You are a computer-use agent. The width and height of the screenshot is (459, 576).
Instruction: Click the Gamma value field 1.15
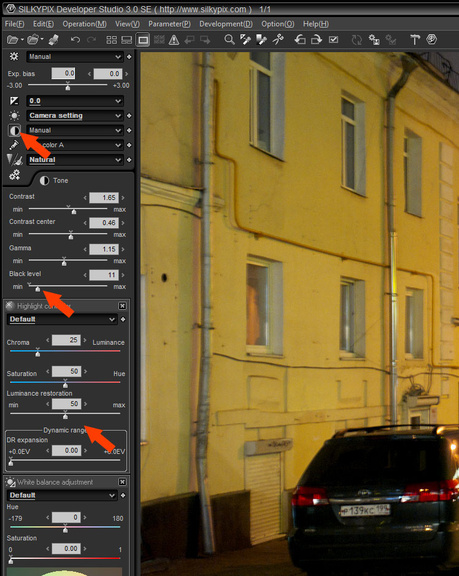(x=104, y=249)
